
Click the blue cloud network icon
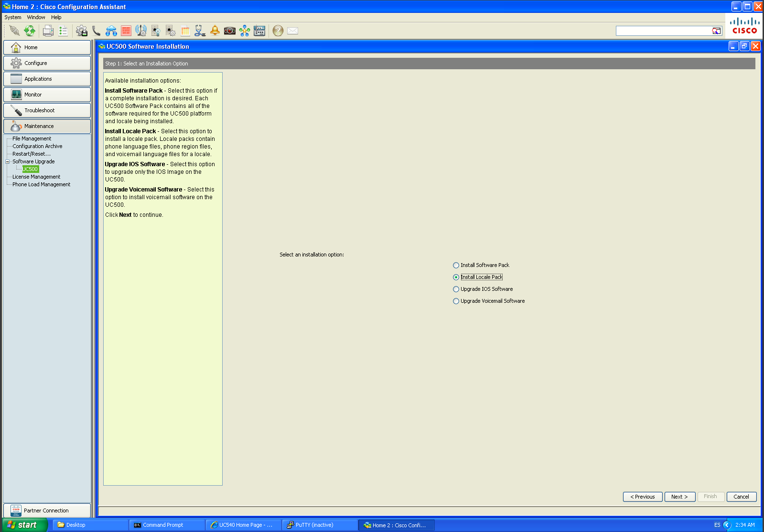[x=111, y=31]
